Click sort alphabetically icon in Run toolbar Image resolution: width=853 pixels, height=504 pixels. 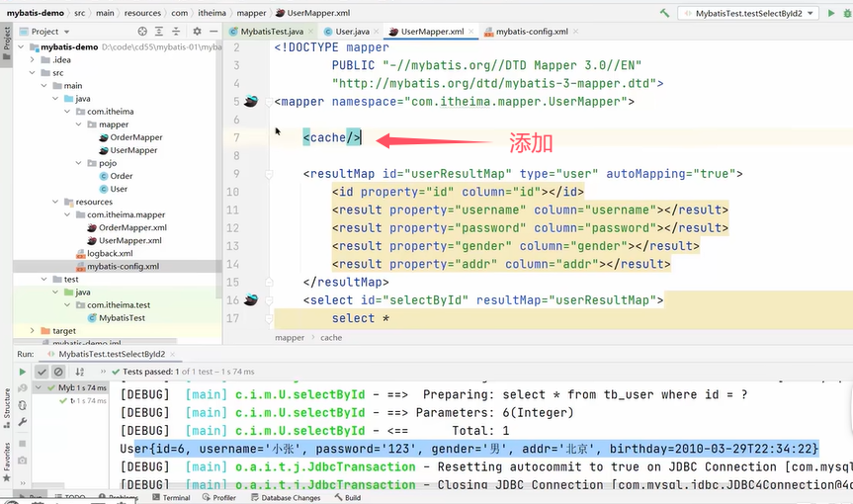(x=80, y=372)
